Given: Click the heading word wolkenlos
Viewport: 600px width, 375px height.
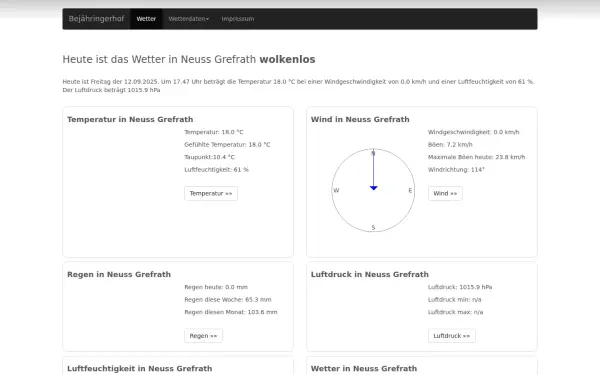Looking at the screenshot, I should tap(287, 60).
